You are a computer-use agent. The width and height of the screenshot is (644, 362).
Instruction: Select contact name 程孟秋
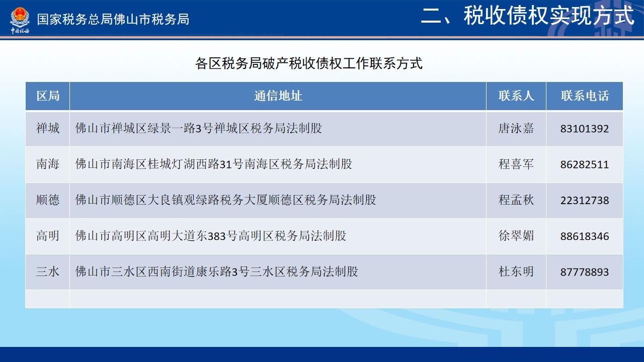coord(516,200)
